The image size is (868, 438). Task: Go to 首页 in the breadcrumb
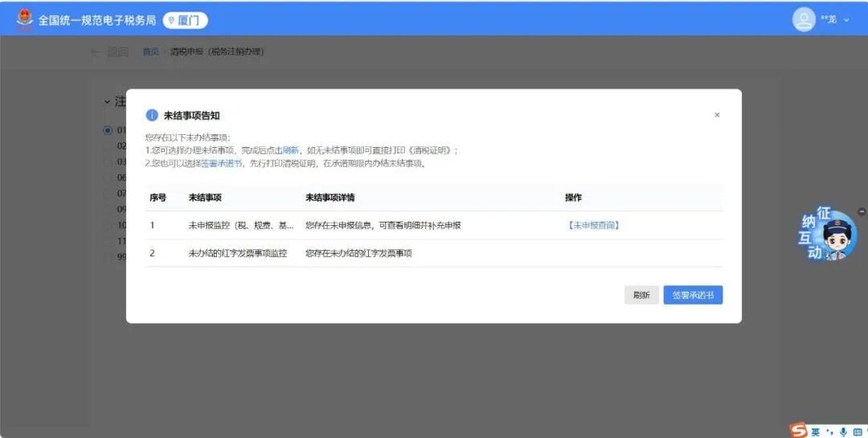tap(150, 51)
